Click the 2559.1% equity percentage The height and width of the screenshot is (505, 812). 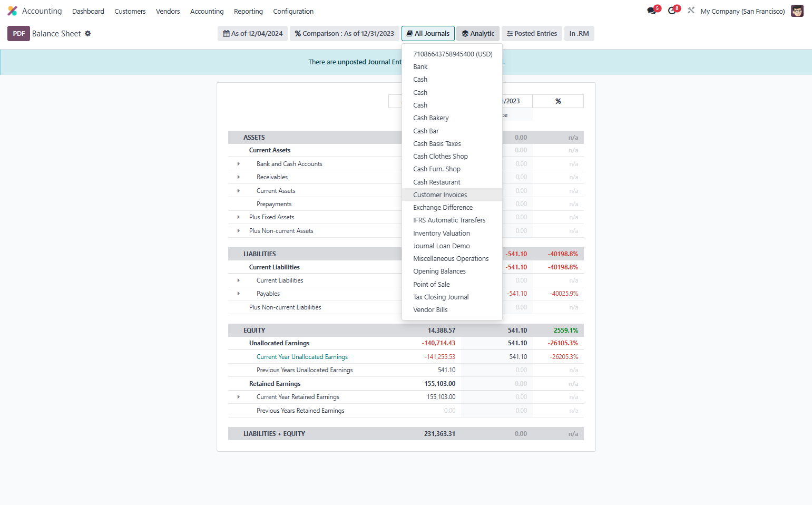(565, 331)
